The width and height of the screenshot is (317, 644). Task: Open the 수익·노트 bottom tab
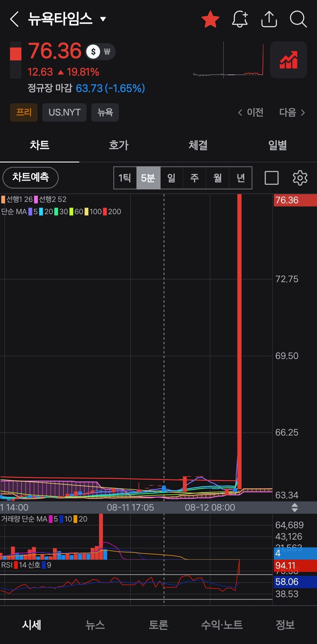pos(222,625)
